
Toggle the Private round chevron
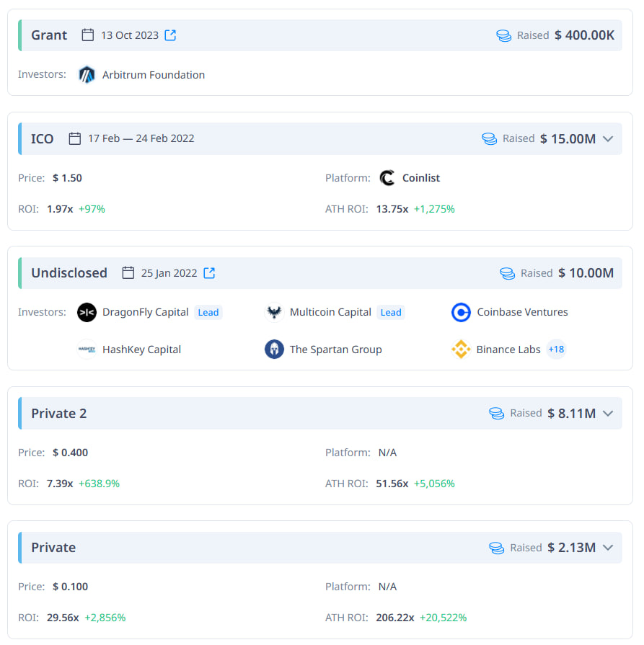point(608,548)
